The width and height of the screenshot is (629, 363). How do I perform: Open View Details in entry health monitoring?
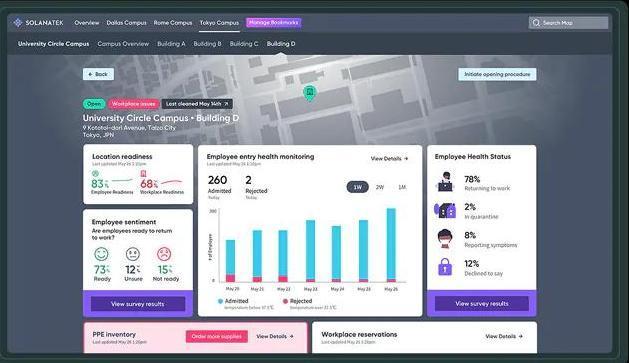pyautogui.click(x=389, y=159)
